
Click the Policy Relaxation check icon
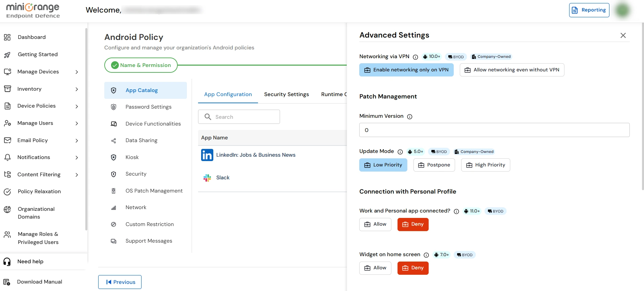pos(7,192)
